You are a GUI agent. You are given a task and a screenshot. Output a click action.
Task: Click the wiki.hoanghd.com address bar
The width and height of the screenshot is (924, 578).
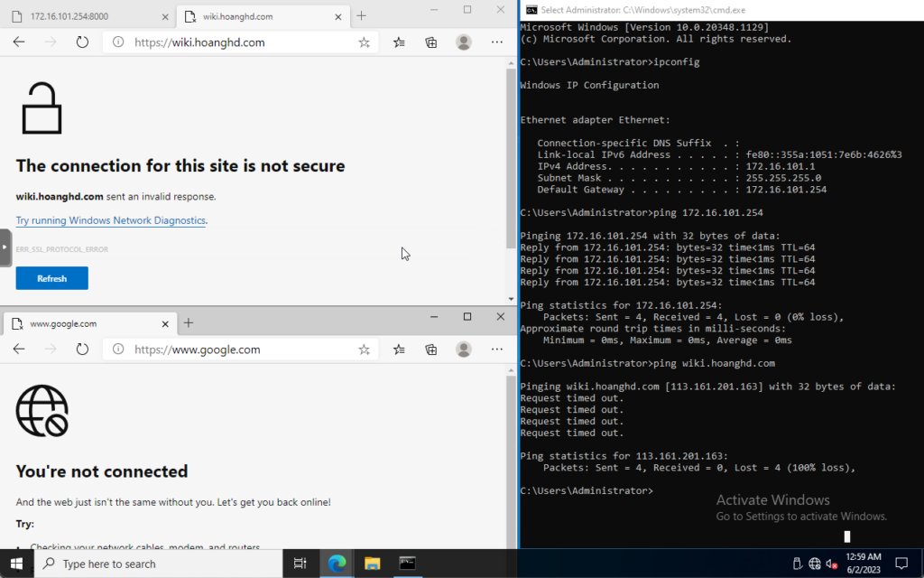point(242,42)
